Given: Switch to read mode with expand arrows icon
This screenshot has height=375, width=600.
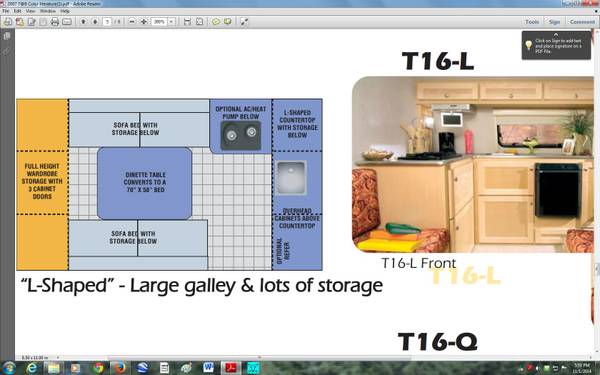Looking at the screenshot, I should pos(244,22).
